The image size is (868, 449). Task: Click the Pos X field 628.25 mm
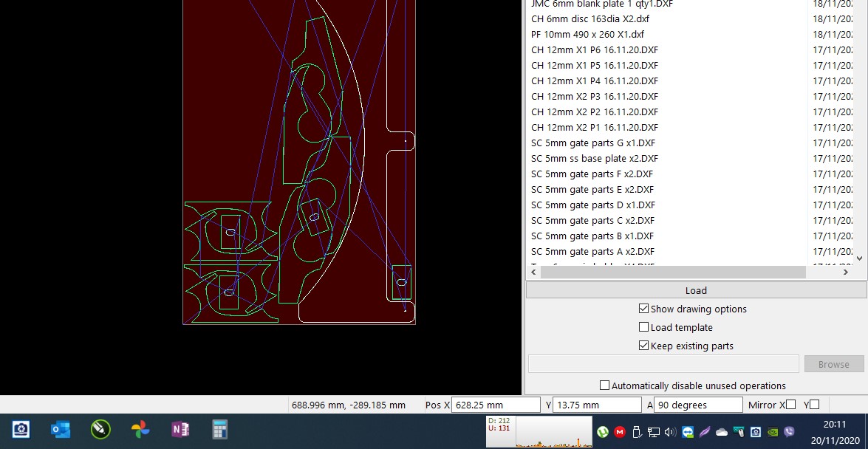[x=496, y=405]
